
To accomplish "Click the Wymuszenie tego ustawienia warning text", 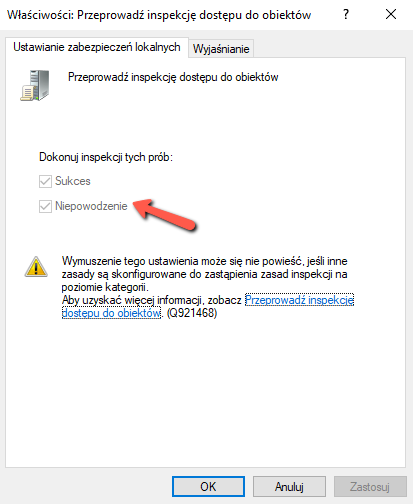I will 204,274.
